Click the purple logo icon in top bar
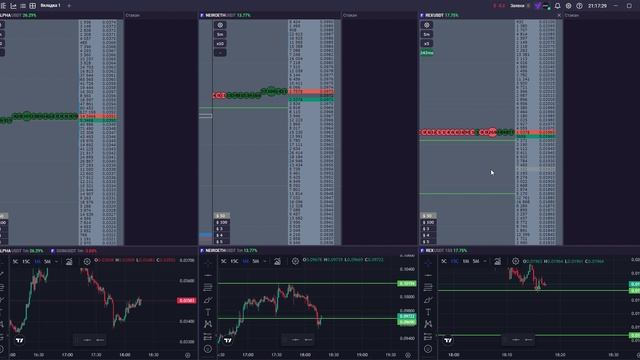 (x=538, y=6)
